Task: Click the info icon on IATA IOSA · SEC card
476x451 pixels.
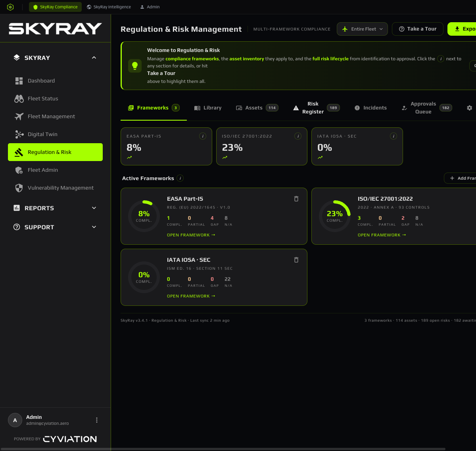Action: pyautogui.click(x=393, y=136)
